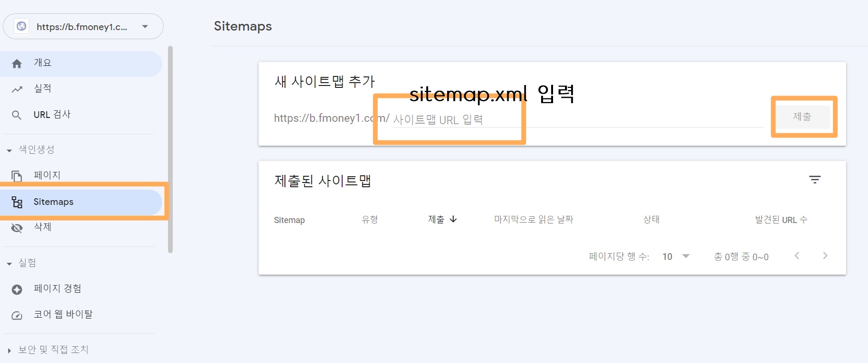Click the plus-circle icon for 페이지 경험

coord(17,289)
